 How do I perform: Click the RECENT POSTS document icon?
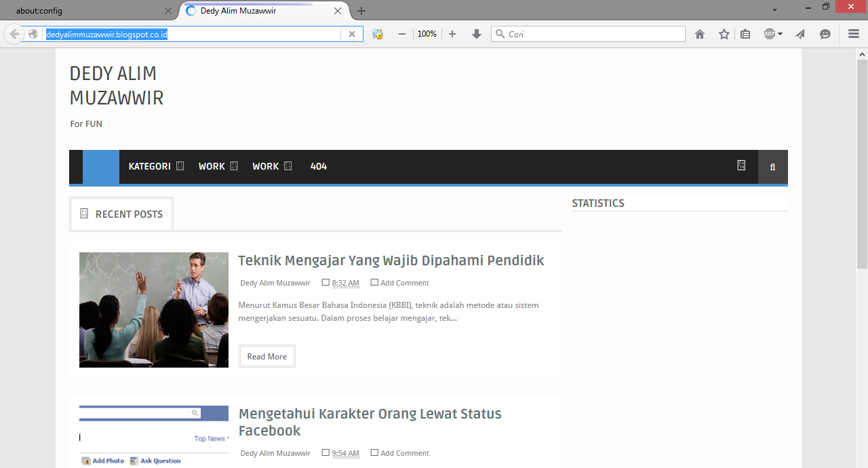click(84, 214)
